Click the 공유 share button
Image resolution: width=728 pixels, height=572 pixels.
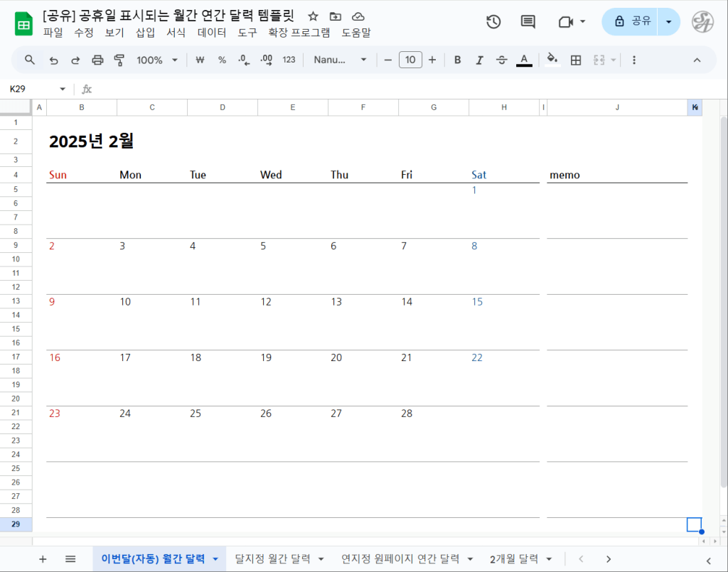[x=631, y=22]
